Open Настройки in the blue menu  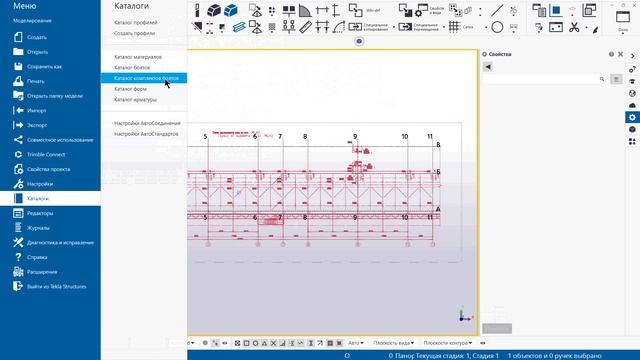50,184
